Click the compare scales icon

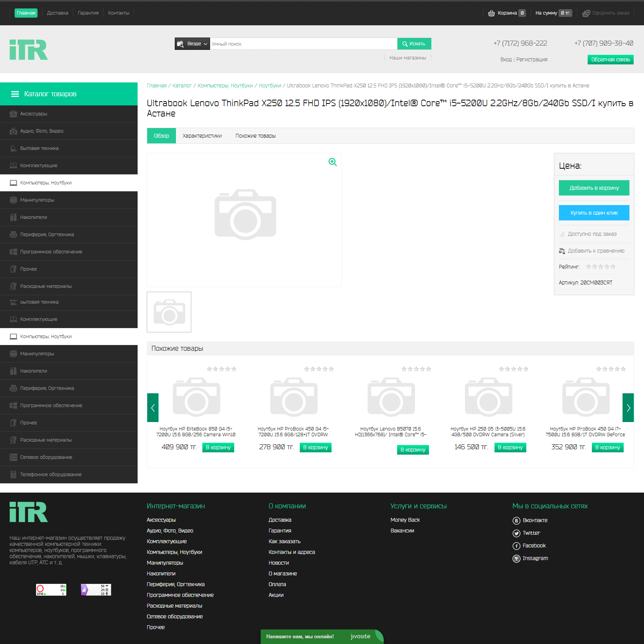(x=562, y=251)
